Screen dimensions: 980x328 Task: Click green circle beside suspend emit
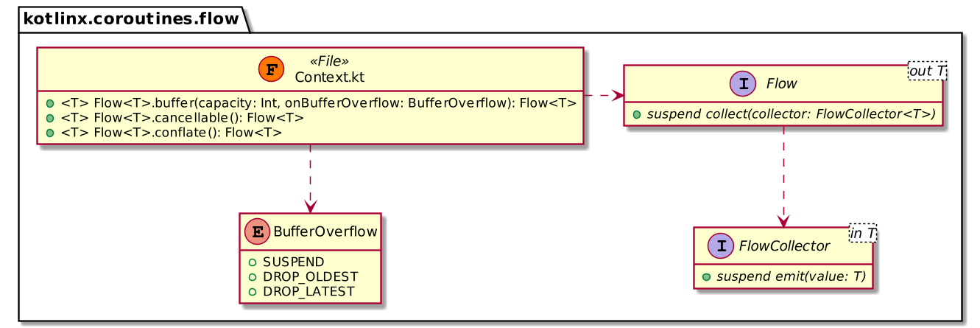(705, 276)
